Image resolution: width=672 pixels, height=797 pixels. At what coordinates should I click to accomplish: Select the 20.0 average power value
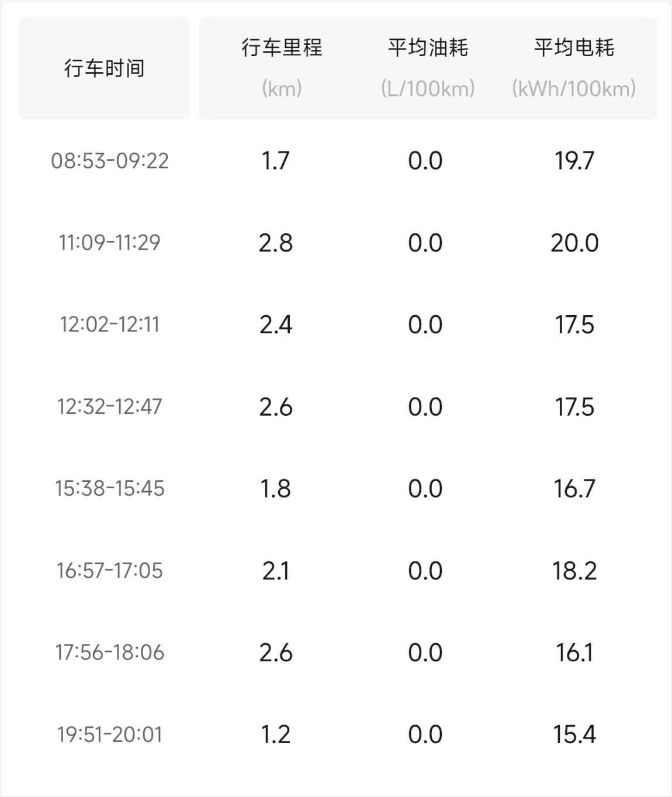574,243
